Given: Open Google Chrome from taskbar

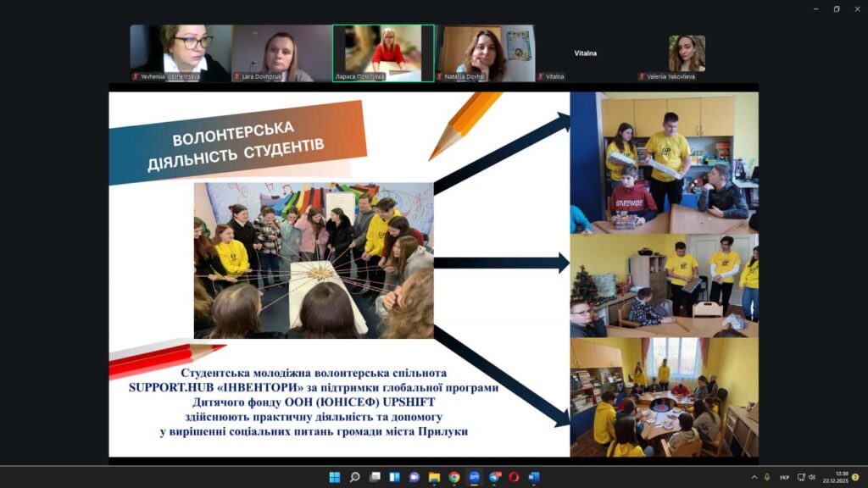Looking at the screenshot, I should coord(454,477).
